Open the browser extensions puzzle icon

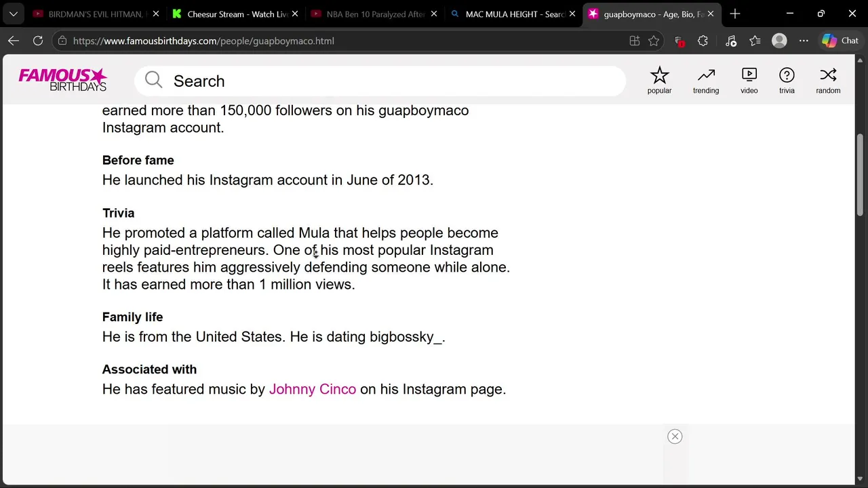click(703, 41)
